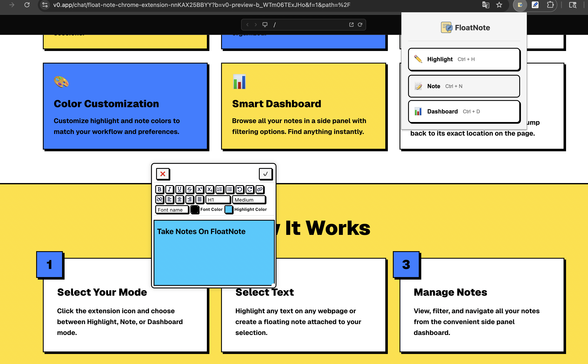Insert a hyperlink into the note
This screenshot has width=588, height=364.
pyautogui.click(x=260, y=190)
